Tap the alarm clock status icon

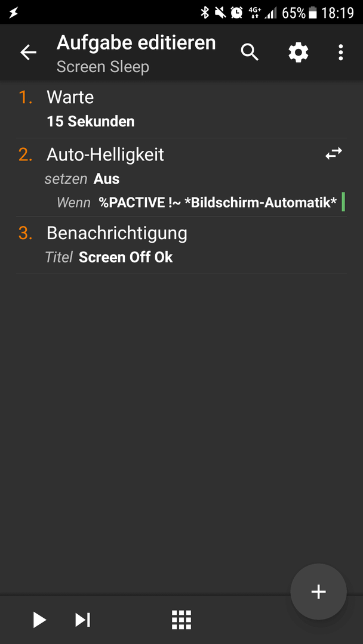coord(236,13)
